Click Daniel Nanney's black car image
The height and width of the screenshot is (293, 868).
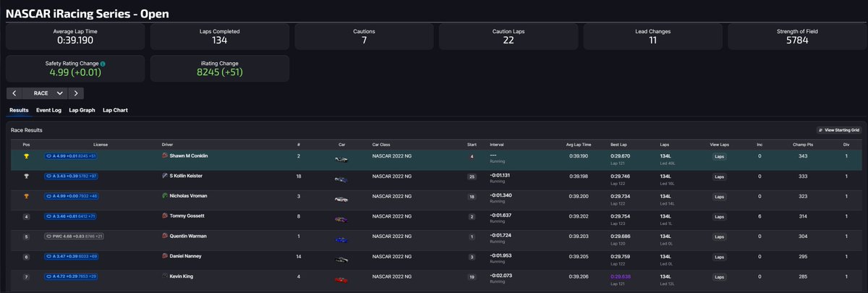pyautogui.click(x=341, y=259)
